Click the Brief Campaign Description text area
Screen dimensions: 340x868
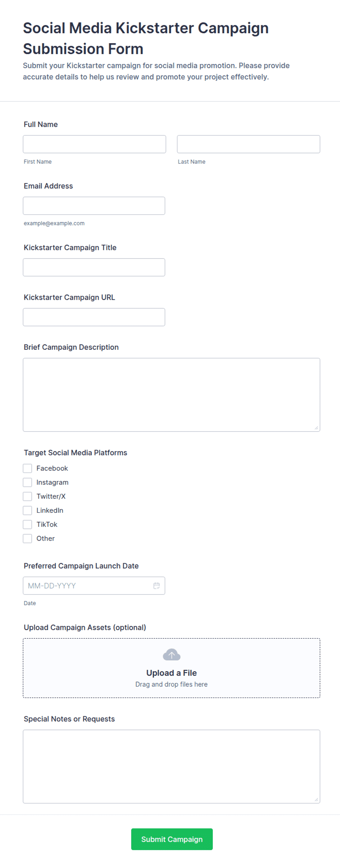(171, 395)
